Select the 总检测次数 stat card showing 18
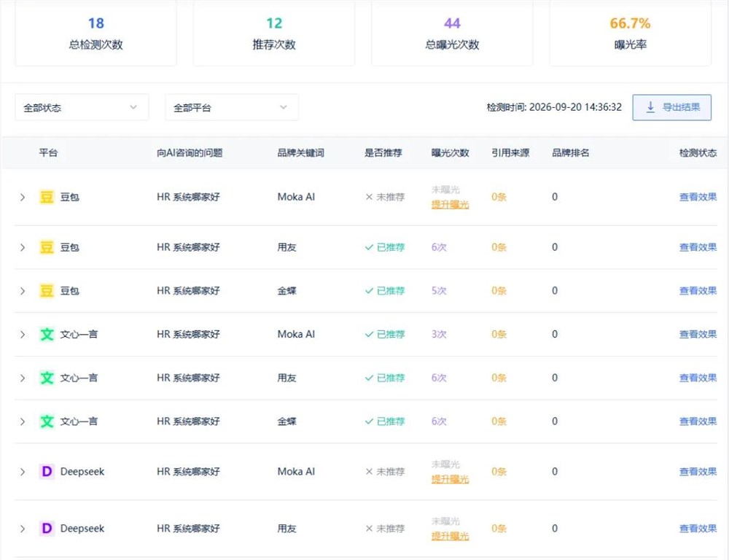Image resolution: width=729 pixels, height=560 pixels. click(x=95, y=33)
